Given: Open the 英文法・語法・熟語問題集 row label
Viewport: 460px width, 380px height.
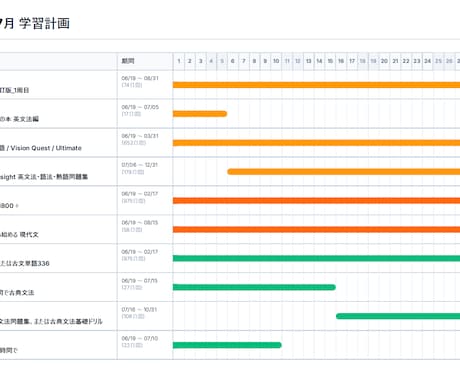Looking at the screenshot, I should [x=44, y=177].
